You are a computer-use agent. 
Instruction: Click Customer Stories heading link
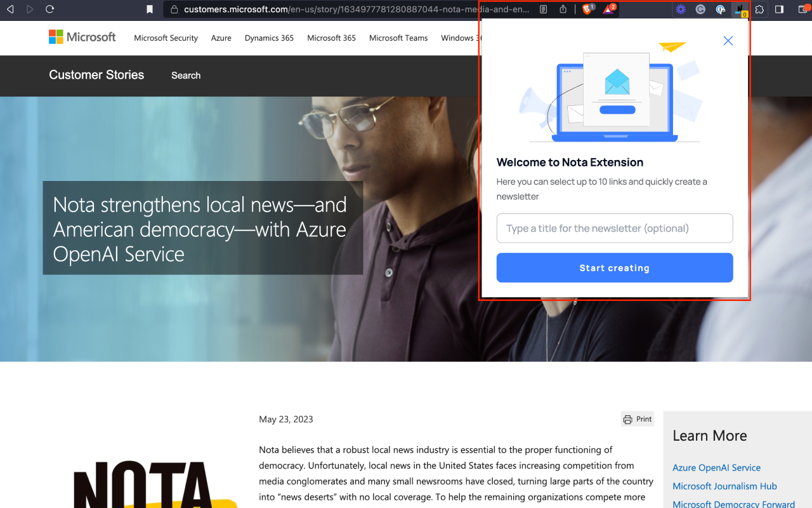[x=96, y=75]
